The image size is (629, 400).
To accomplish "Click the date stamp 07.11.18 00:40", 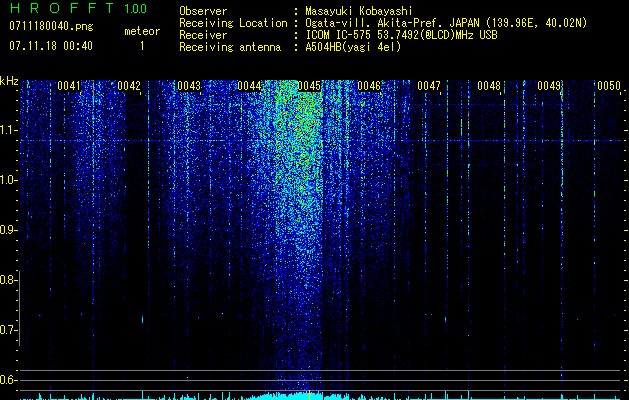I will click(51, 46).
